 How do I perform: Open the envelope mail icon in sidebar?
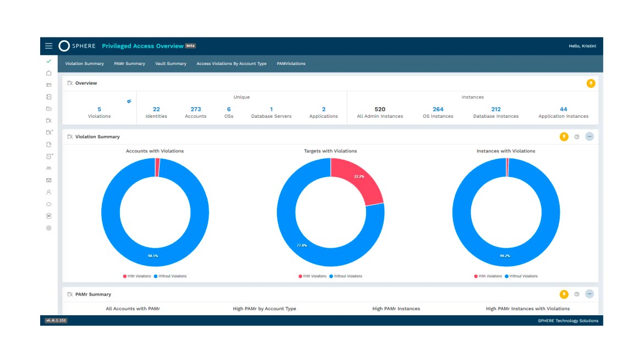(48, 180)
